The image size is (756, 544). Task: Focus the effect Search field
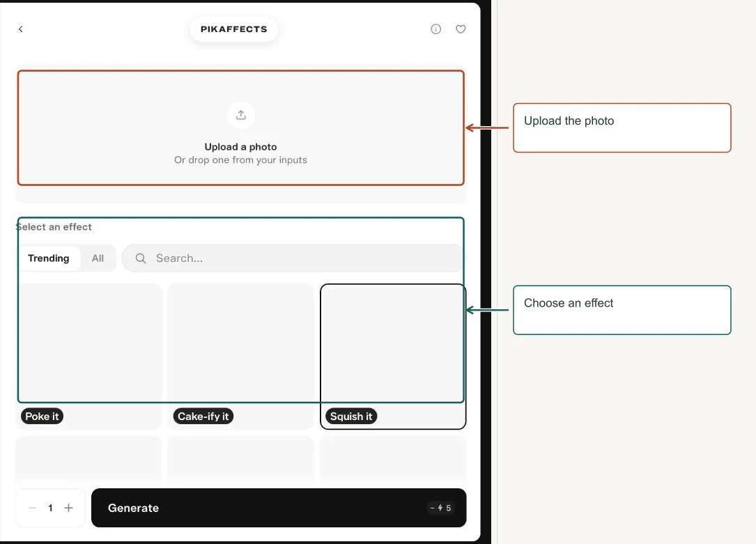(x=294, y=258)
